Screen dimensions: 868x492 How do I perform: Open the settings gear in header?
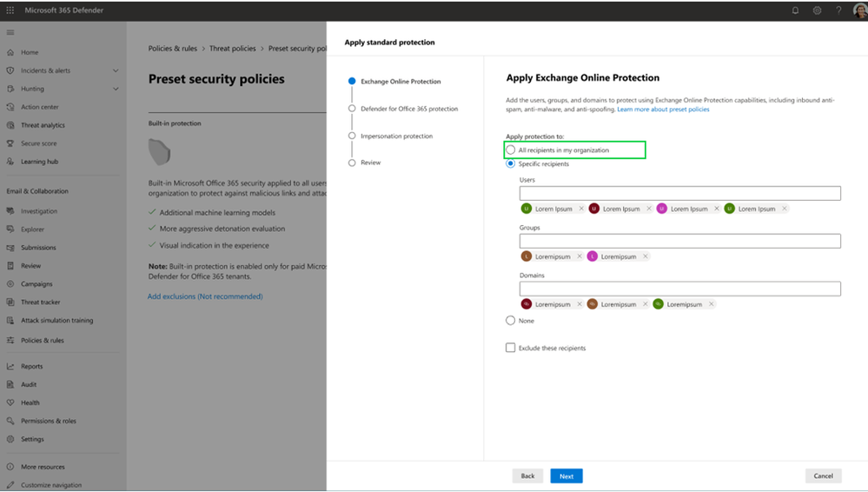817,10
